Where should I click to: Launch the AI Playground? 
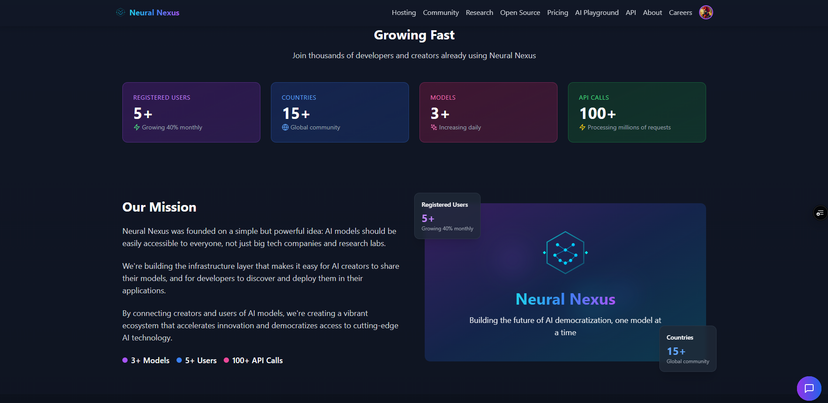coord(597,13)
